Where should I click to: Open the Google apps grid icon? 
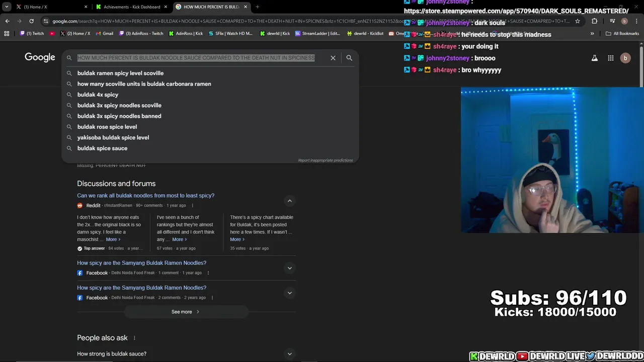tap(611, 58)
